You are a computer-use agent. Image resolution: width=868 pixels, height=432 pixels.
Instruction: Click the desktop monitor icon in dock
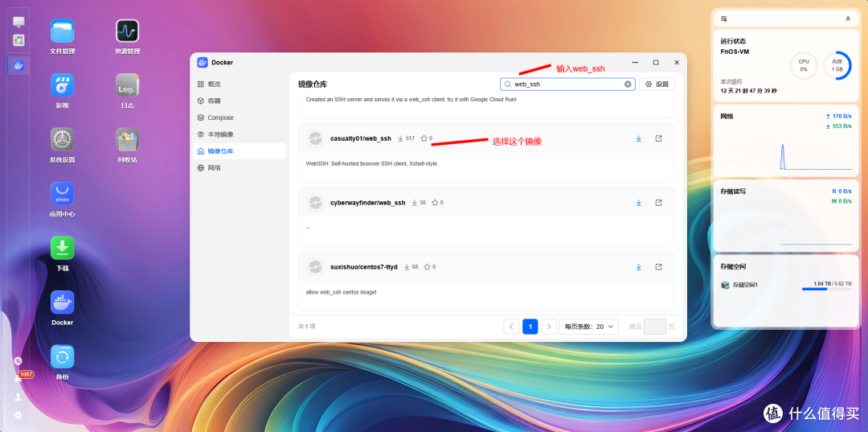click(x=18, y=22)
